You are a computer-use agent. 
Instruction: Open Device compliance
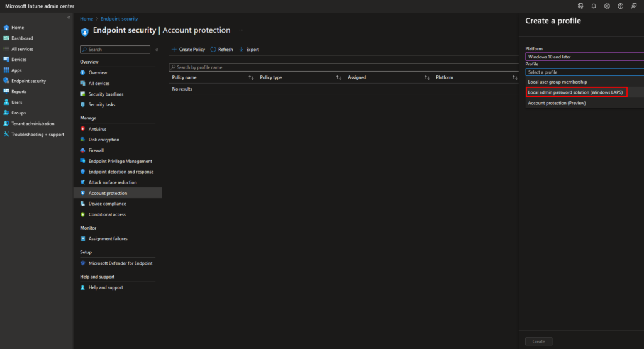[x=107, y=204]
